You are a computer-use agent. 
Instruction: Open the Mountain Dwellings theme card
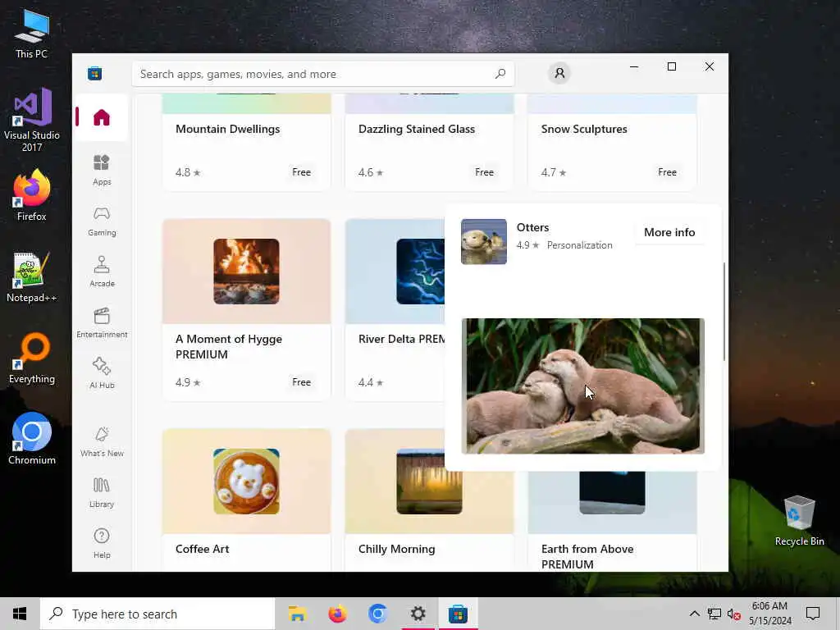(246, 142)
